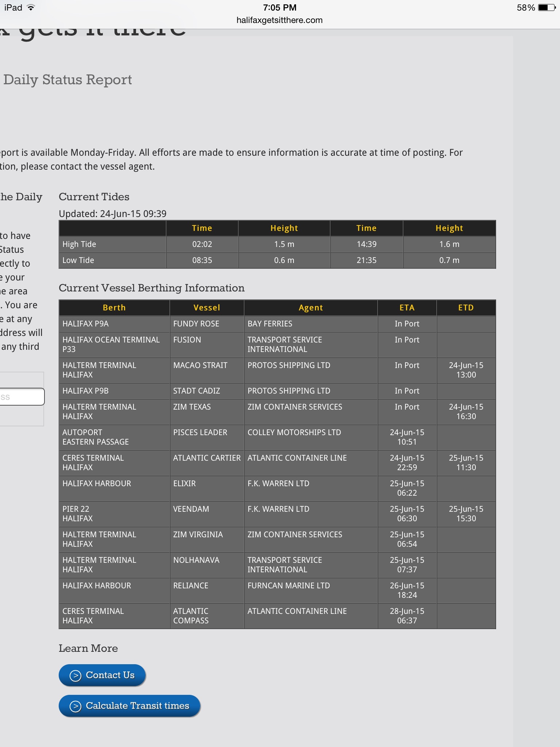The height and width of the screenshot is (747, 560).
Task: Tap the High Tide row label
Action: [79, 244]
